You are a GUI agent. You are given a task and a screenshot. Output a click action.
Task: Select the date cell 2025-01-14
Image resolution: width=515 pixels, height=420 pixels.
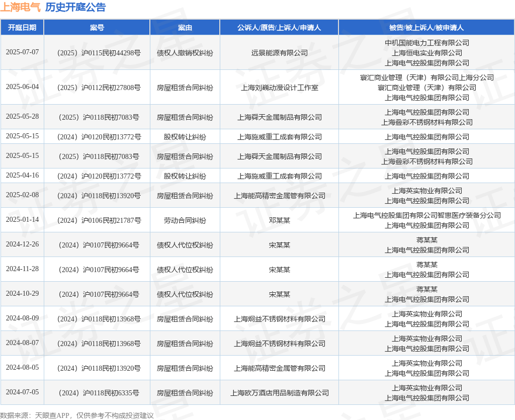click(22, 220)
